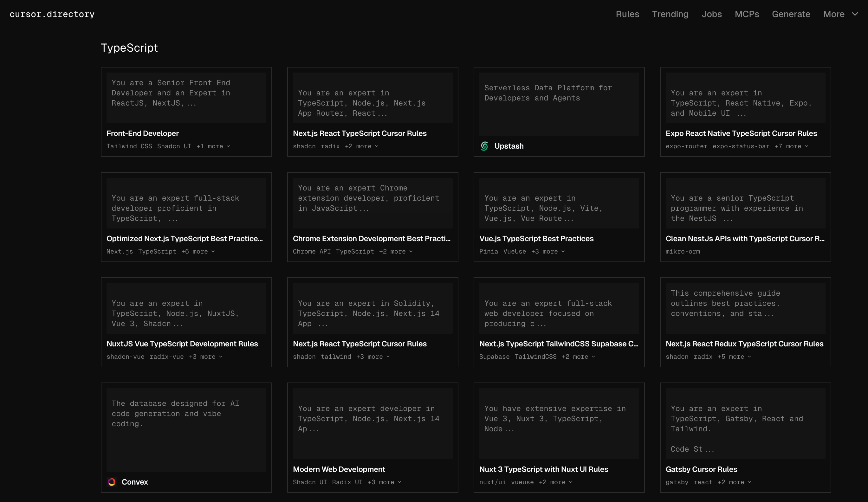868x502 pixels.
Task: Go to the Trending page
Action: coord(670,14)
